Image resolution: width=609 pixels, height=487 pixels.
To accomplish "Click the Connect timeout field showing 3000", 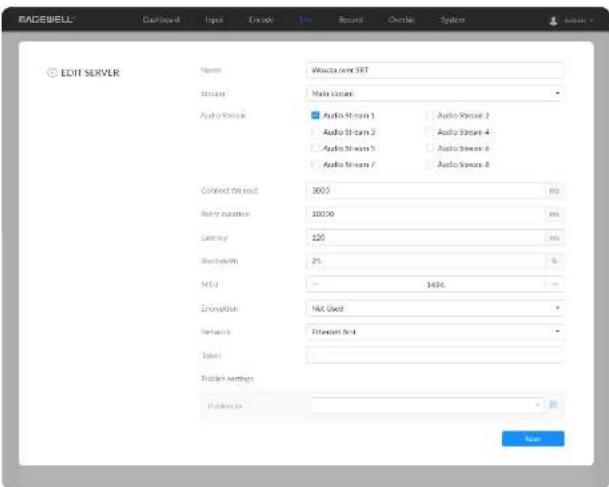I will [x=426, y=191].
